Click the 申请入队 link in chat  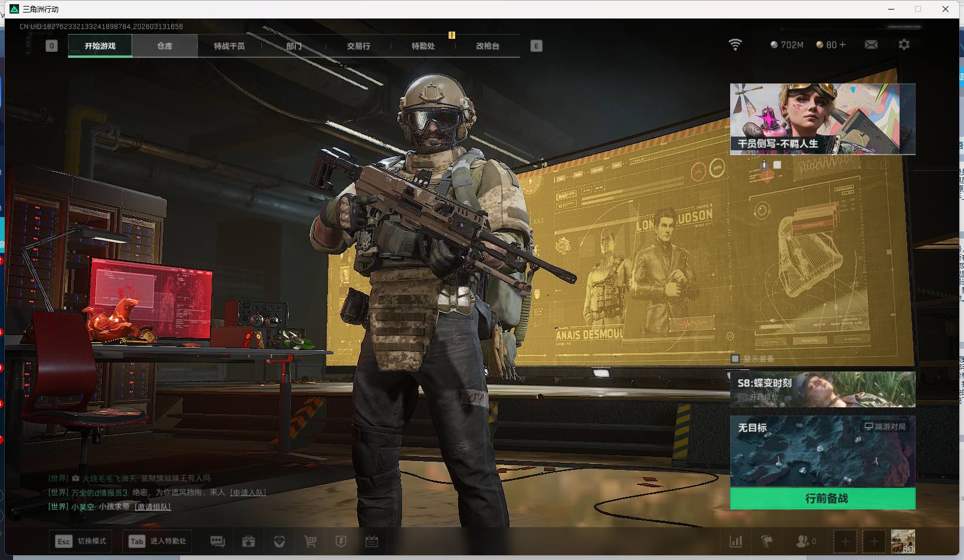(x=248, y=493)
